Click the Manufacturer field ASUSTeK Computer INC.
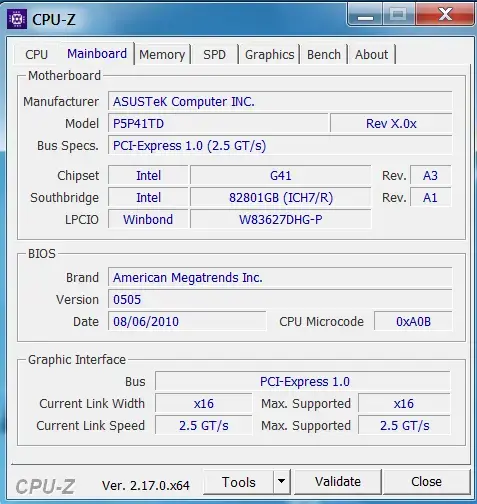 (x=280, y=101)
